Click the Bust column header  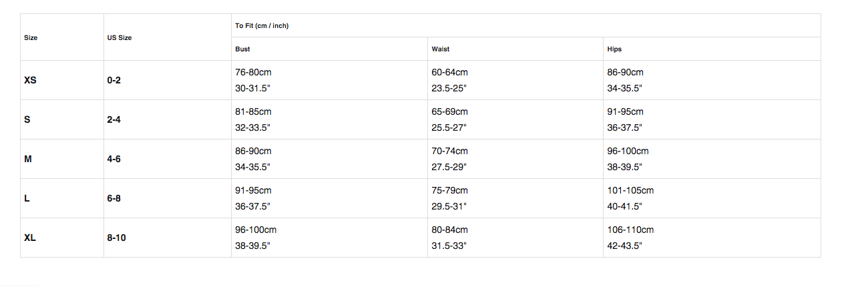pos(243,49)
